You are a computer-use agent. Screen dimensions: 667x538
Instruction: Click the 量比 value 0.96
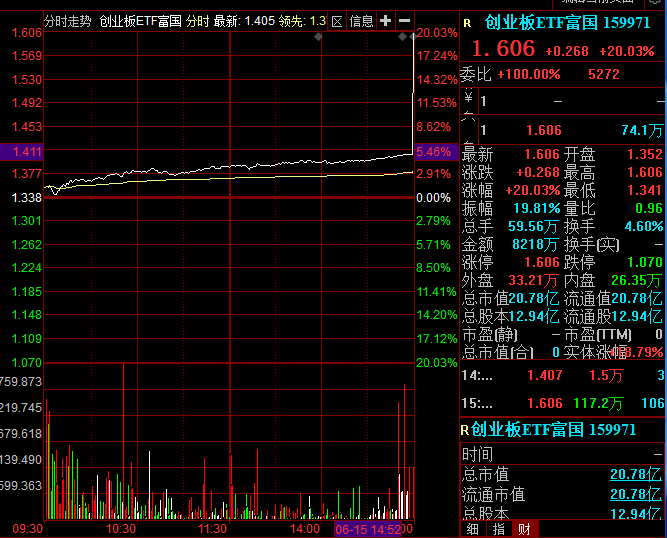tap(649, 208)
